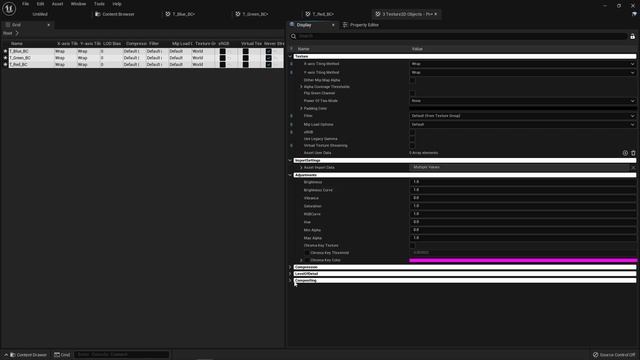Click the Content Browser tab icon
Screen dimensions: 640x360
pyautogui.click(x=98, y=14)
